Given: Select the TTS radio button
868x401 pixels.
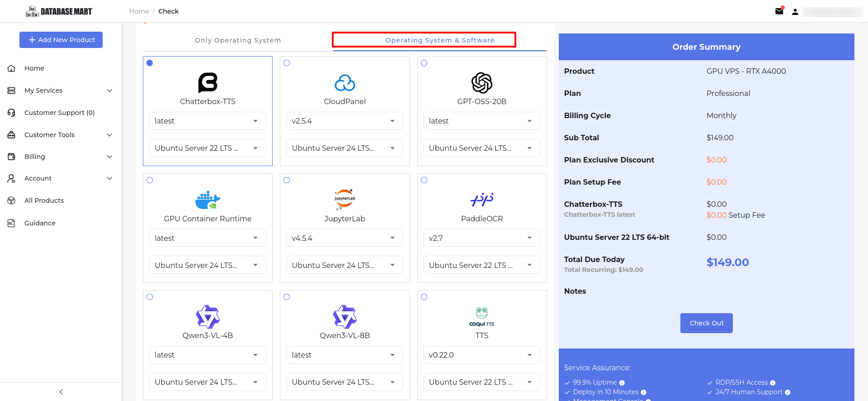Looking at the screenshot, I should click(424, 297).
